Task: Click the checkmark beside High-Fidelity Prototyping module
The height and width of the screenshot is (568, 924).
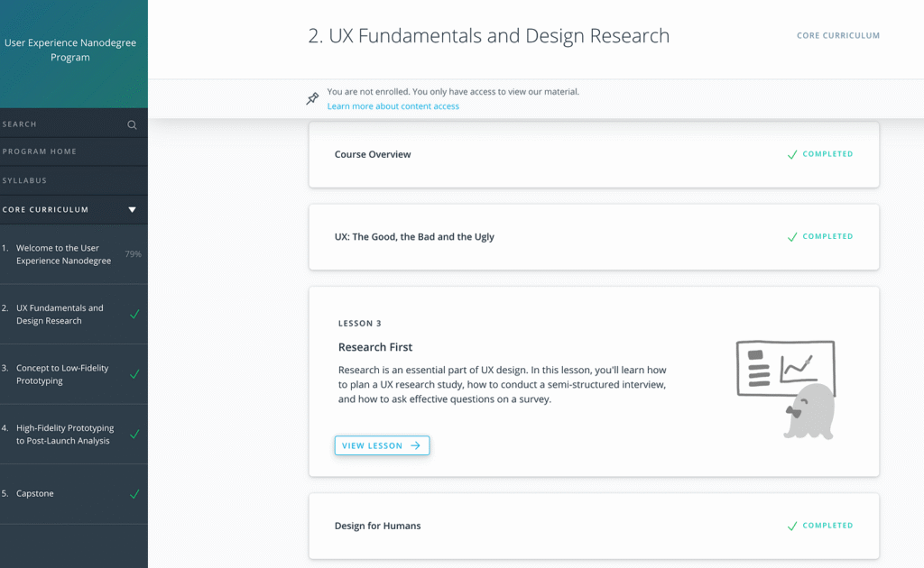Action: pos(134,435)
